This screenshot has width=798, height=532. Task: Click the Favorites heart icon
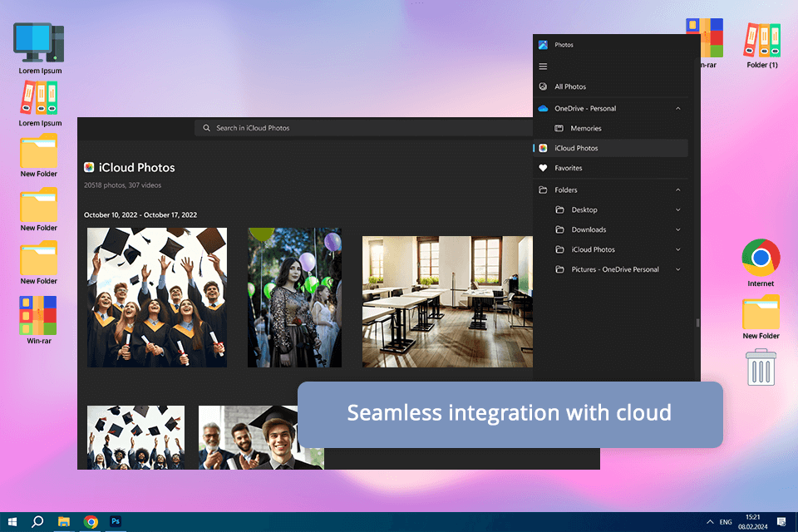coord(543,168)
